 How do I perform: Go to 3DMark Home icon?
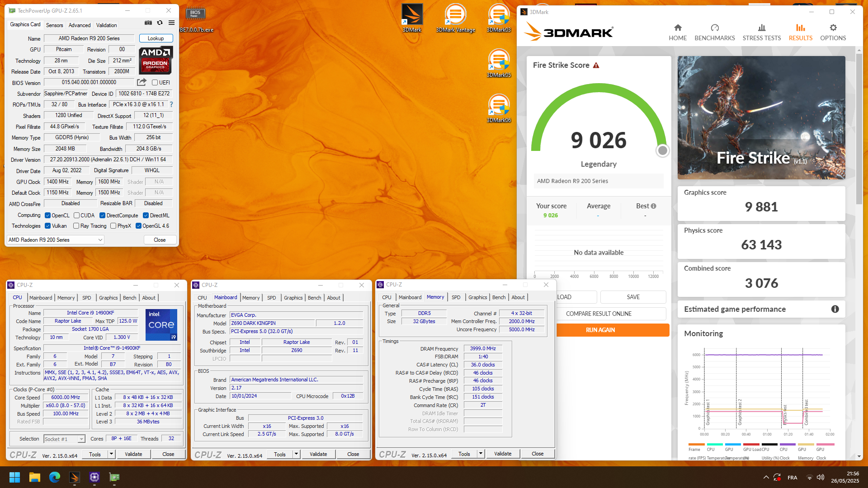tap(678, 33)
